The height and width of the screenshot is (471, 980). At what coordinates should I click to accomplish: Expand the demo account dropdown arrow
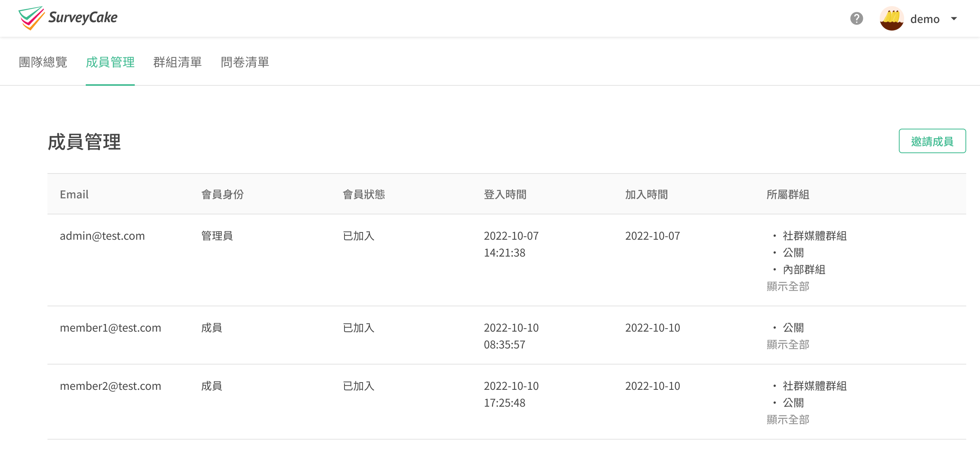(x=954, y=18)
